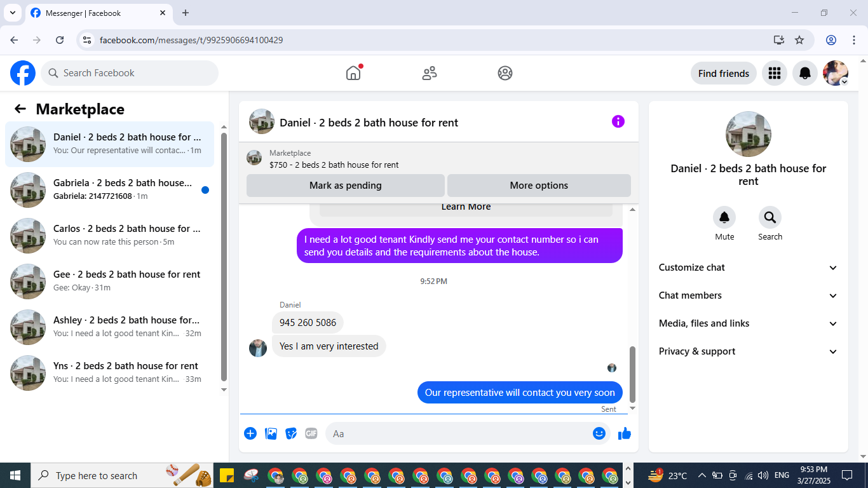Viewport: 868px width, 488px height.
Task: Click the phone number message 945 260 5086
Action: pos(308,323)
